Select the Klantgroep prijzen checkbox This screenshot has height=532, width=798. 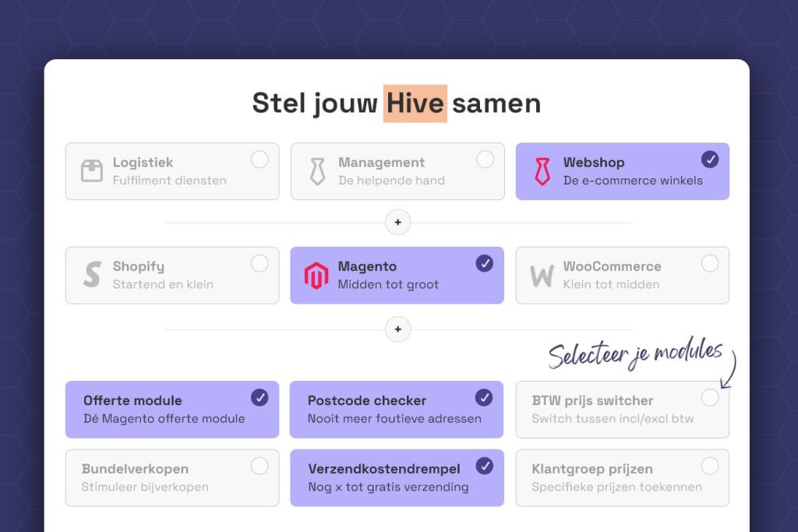point(710,467)
